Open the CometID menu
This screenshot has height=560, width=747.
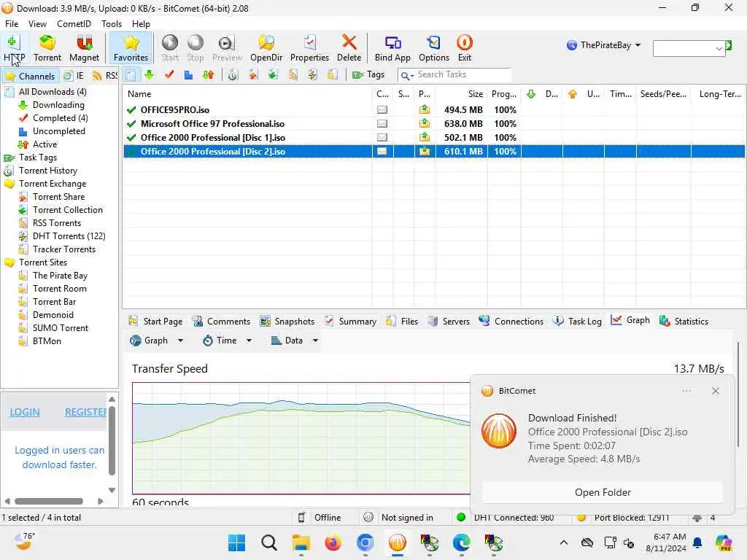[74, 24]
